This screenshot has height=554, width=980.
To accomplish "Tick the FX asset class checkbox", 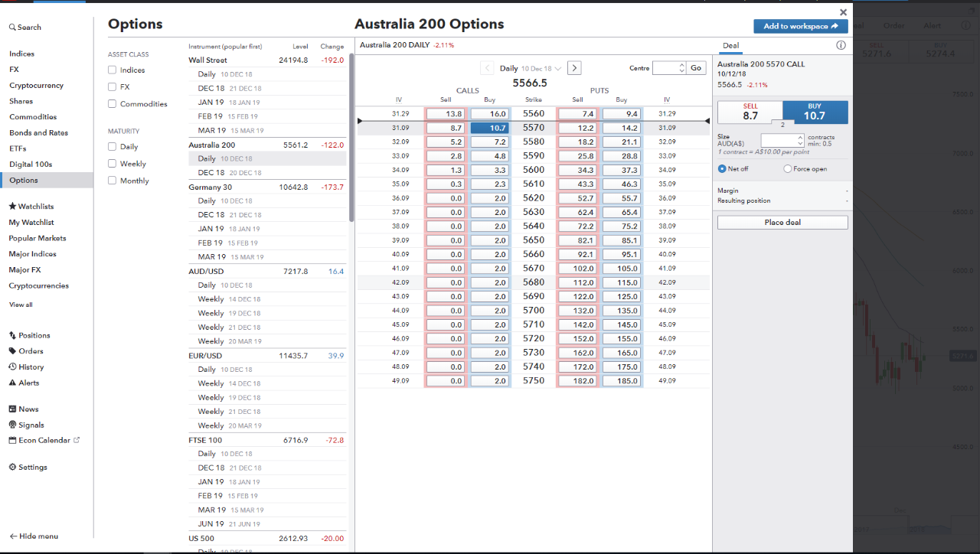I will (113, 87).
